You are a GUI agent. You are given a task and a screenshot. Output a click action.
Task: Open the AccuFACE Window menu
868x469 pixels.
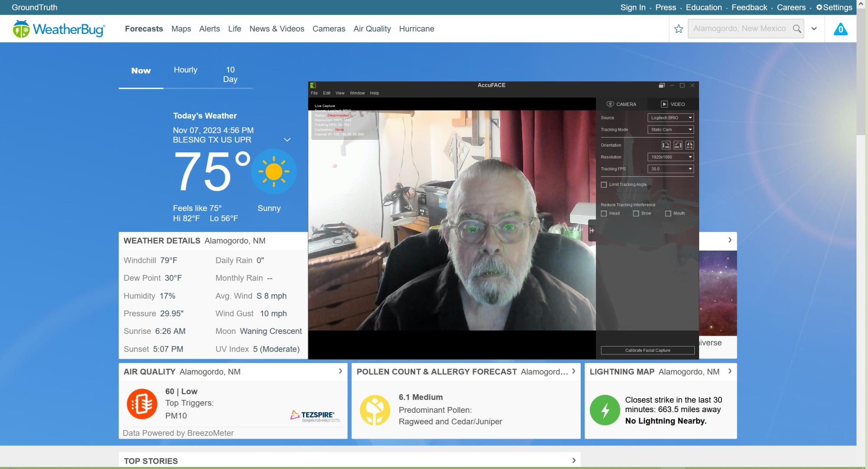click(357, 93)
